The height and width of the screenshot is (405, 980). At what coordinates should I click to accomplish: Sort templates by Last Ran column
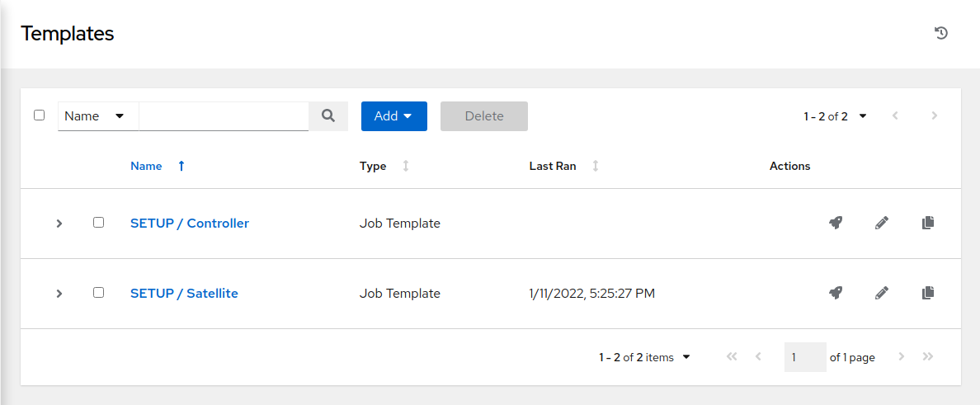point(563,167)
